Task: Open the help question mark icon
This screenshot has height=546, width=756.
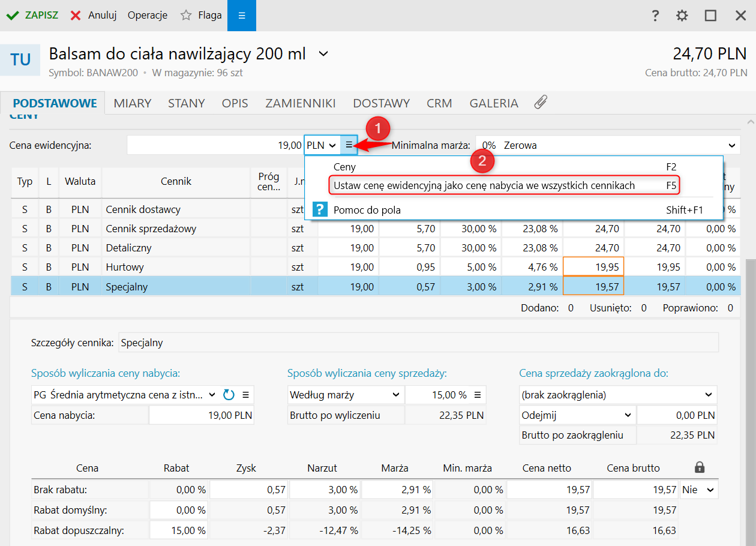Action: 655,16
